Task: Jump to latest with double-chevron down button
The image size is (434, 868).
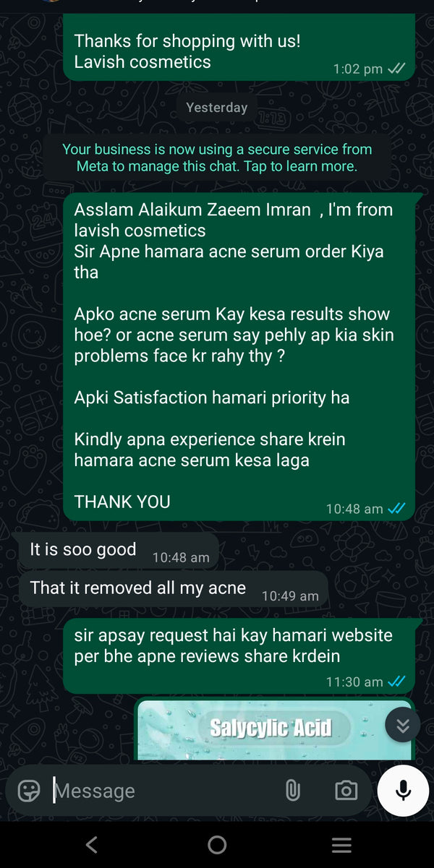Action: (403, 725)
